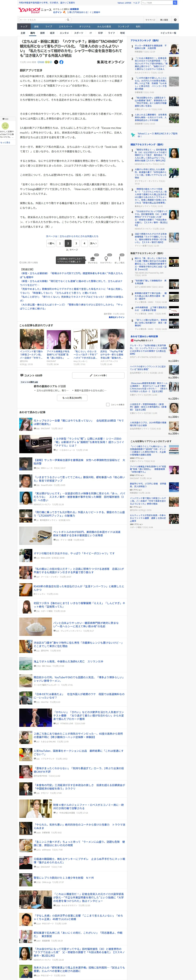This screenshot has width=196, height=980.
Task: Open Yahoo! JAPAN link in top bar
Action: (124, 3)
